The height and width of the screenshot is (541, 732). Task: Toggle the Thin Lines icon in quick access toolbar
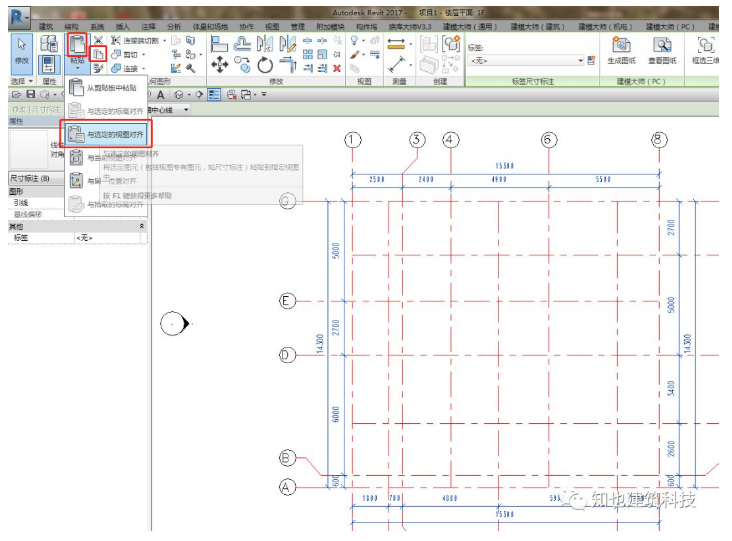click(x=214, y=95)
